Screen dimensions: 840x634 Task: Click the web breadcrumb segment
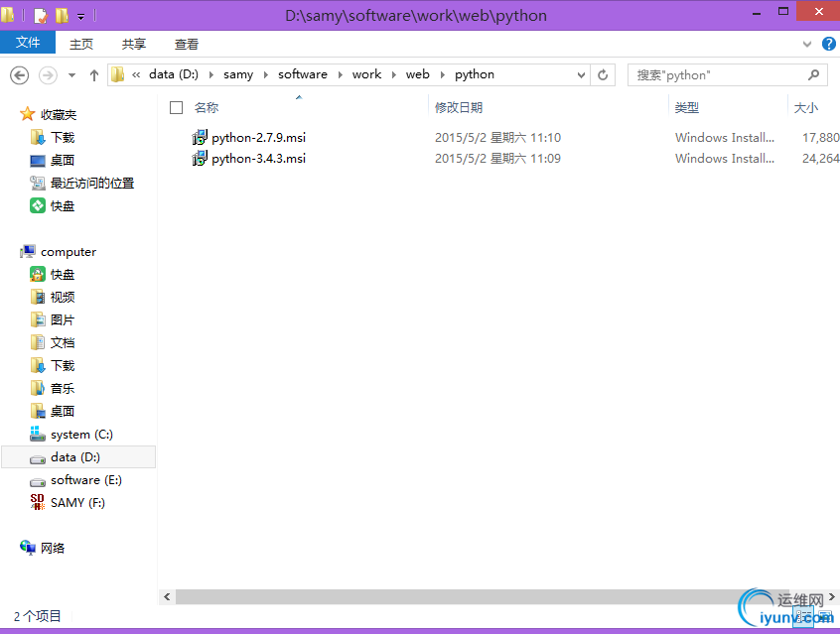click(418, 74)
